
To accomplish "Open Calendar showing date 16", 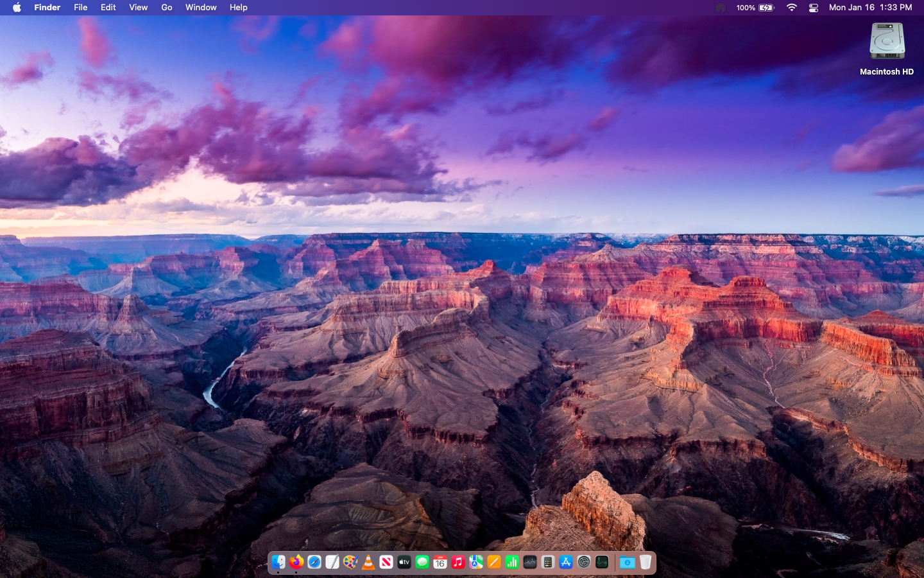I will pyautogui.click(x=440, y=562).
